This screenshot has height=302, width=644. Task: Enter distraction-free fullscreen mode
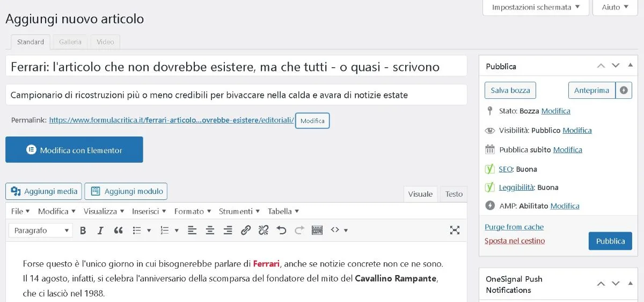tap(455, 231)
